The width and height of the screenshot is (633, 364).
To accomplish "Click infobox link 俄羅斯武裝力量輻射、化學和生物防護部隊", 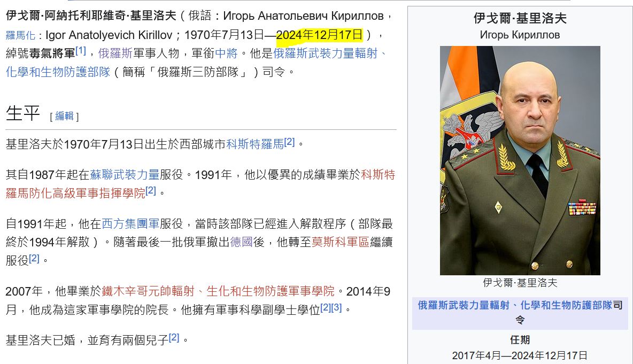I will [515, 306].
